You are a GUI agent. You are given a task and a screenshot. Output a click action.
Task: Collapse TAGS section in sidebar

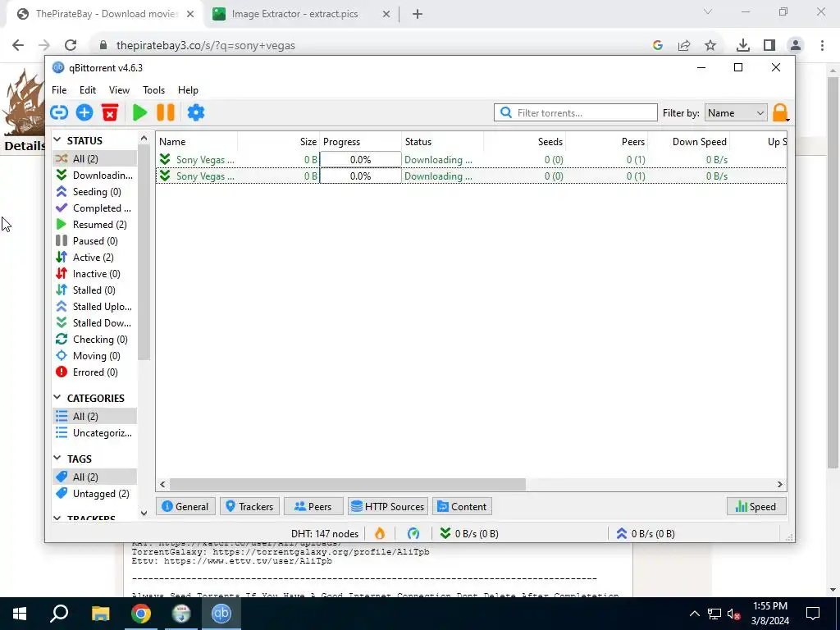[57, 458]
